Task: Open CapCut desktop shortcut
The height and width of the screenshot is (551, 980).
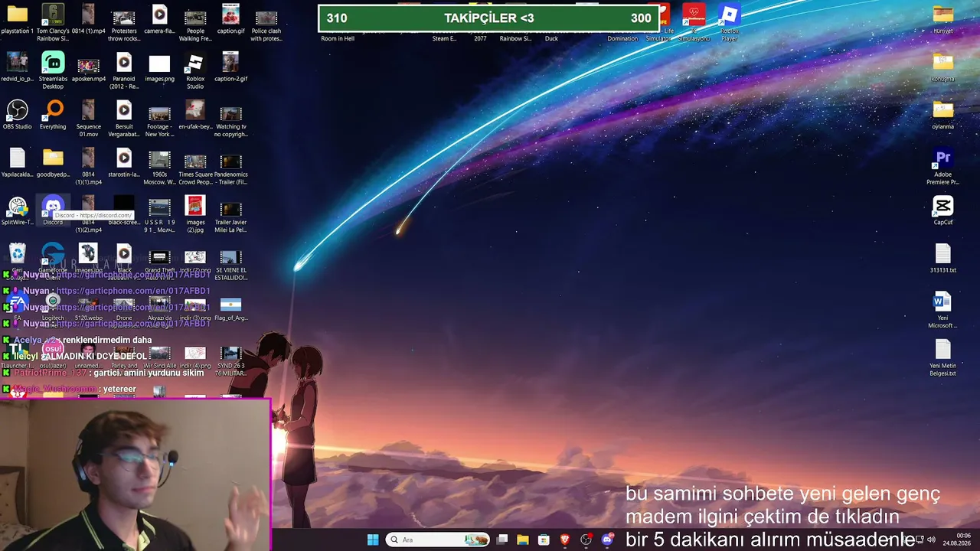Action: click(x=942, y=210)
